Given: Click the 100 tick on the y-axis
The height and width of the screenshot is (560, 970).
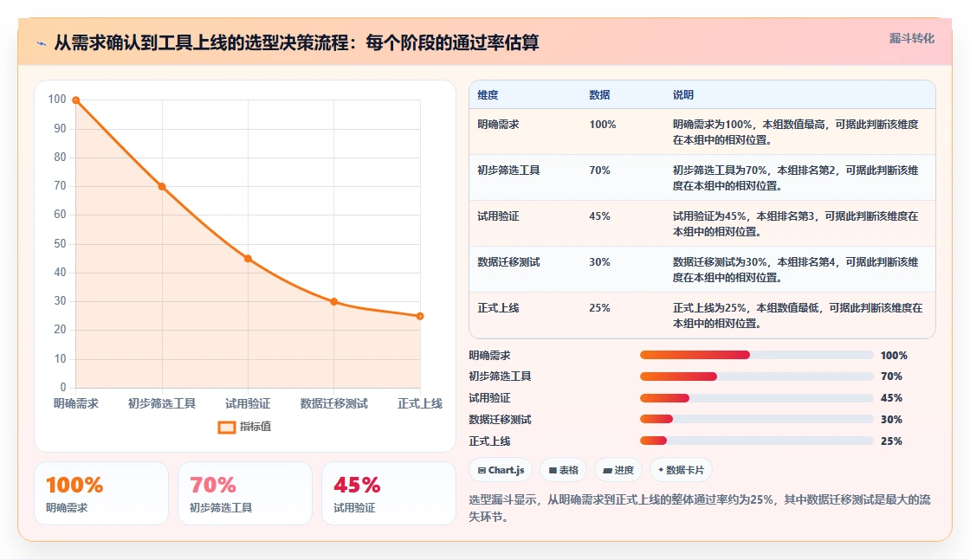Looking at the screenshot, I should tap(57, 100).
